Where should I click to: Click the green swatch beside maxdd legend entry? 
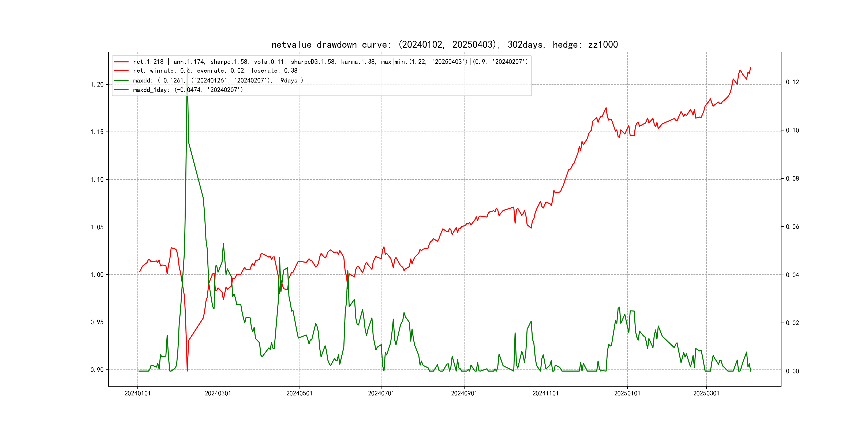point(121,81)
